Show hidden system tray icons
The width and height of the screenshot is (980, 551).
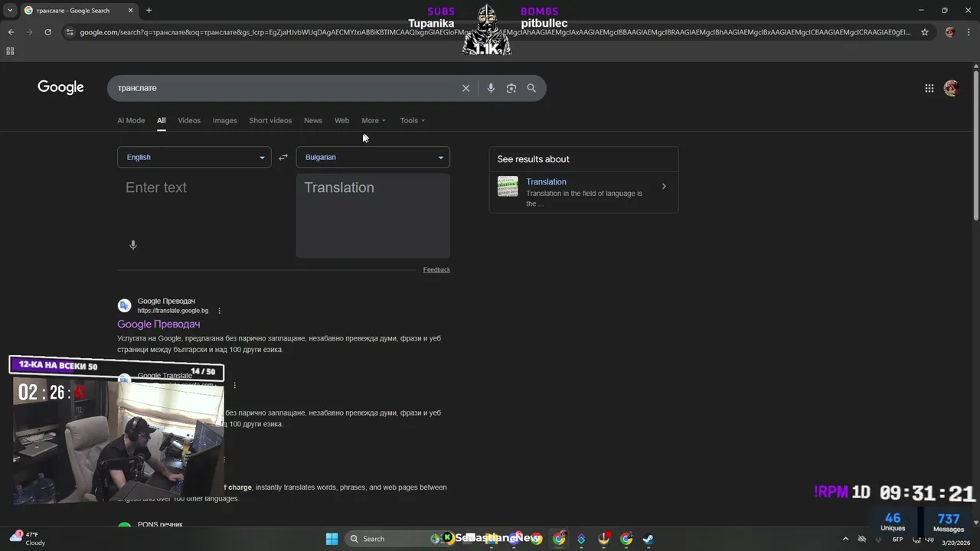(x=845, y=539)
